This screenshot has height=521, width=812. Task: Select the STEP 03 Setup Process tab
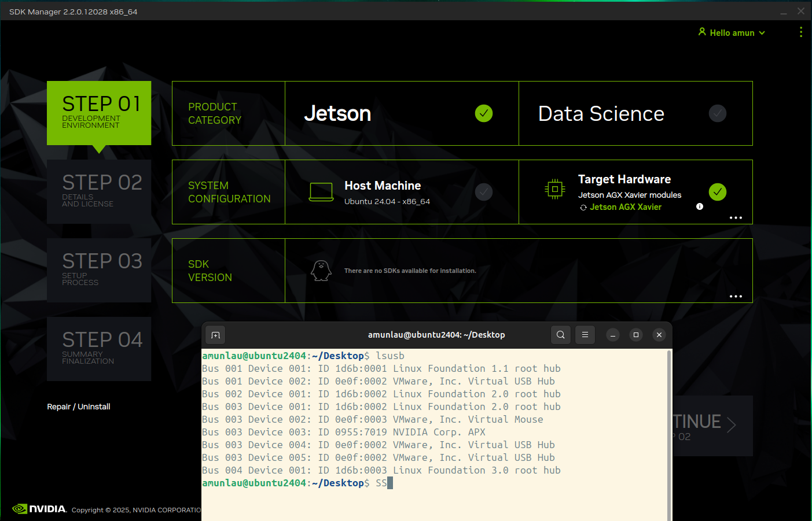(x=99, y=270)
